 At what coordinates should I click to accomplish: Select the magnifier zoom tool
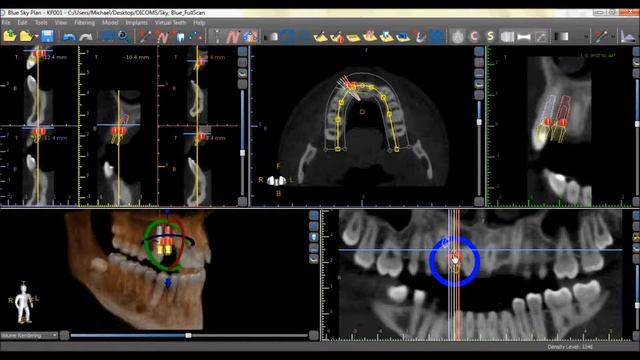click(123, 36)
